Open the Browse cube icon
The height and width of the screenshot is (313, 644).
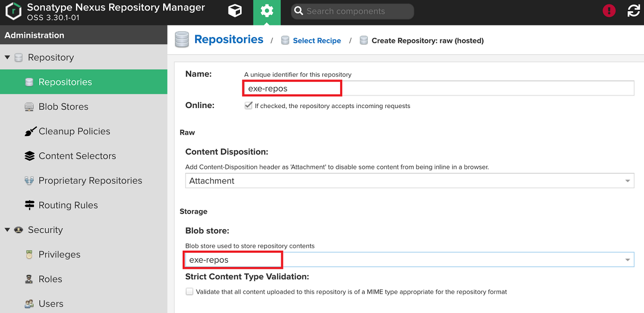tap(235, 11)
